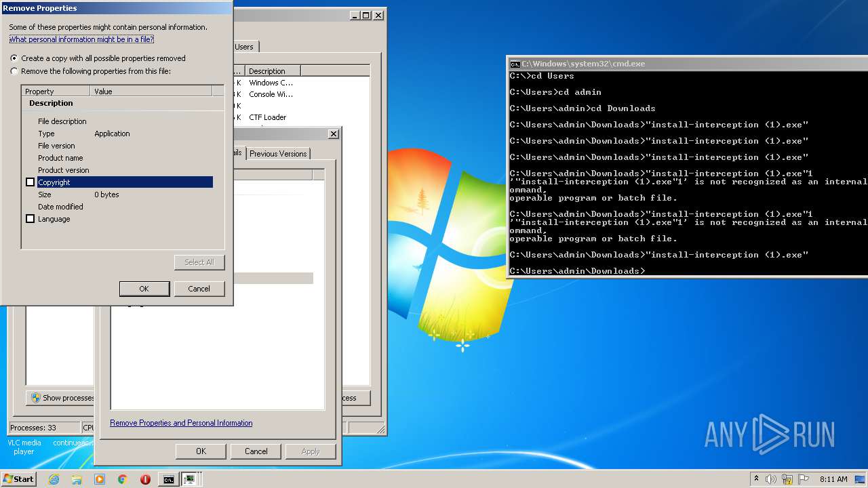
Task: Click Cancel in Remove Properties dialog
Action: click(199, 289)
